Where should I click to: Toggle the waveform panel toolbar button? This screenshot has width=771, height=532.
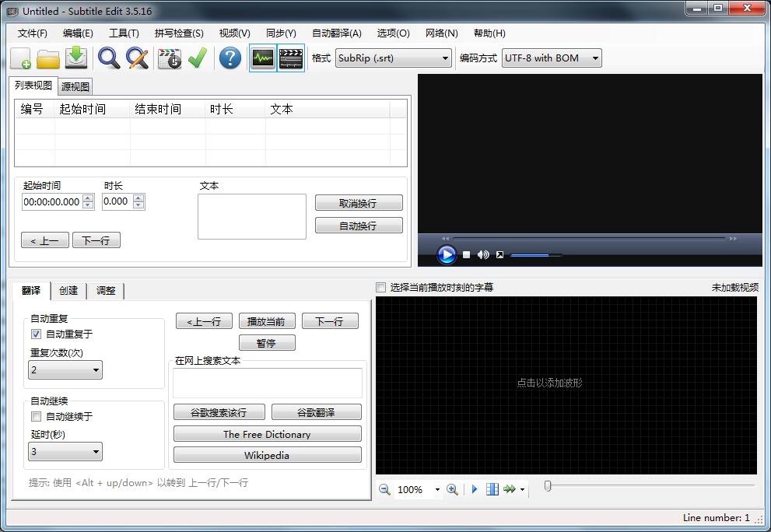click(x=262, y=58)
